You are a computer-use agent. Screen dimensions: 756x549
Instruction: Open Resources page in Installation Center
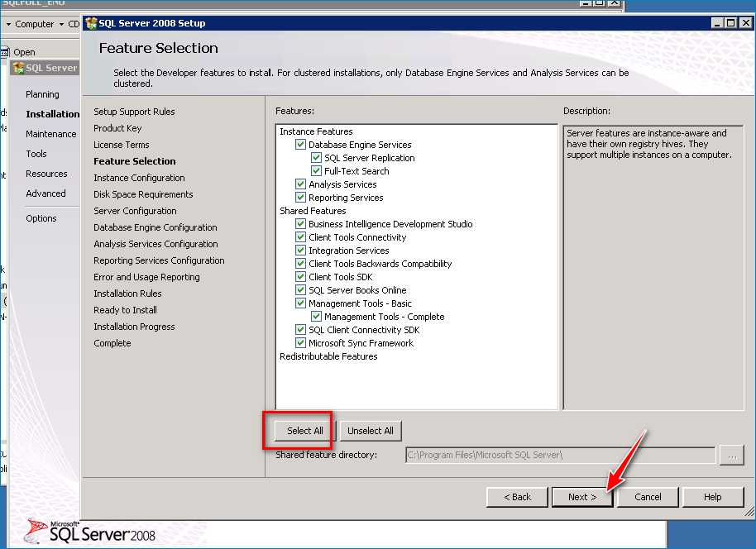(46, 174)
